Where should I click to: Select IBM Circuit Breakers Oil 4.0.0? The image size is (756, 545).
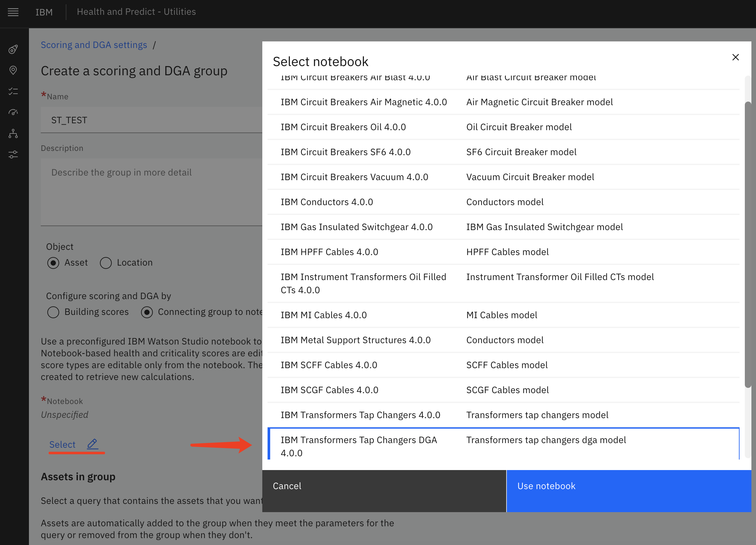pos(503,127)
